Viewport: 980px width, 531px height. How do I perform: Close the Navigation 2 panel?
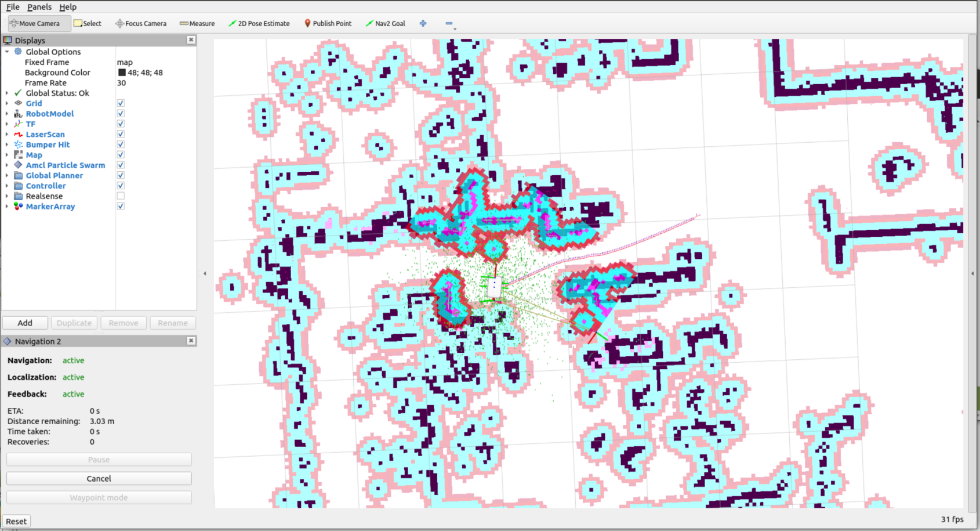pos(191,341)
